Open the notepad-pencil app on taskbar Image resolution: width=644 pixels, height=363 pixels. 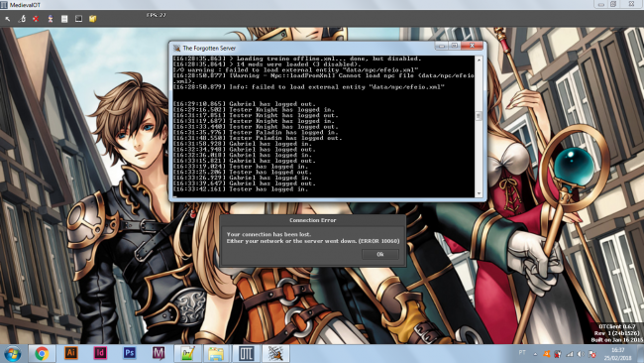[187, 353]
